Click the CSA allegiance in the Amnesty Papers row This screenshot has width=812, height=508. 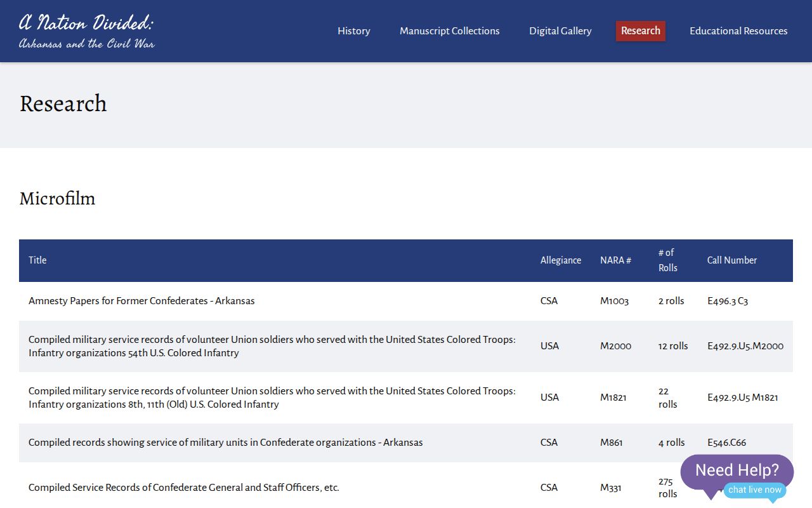point(549,301)
